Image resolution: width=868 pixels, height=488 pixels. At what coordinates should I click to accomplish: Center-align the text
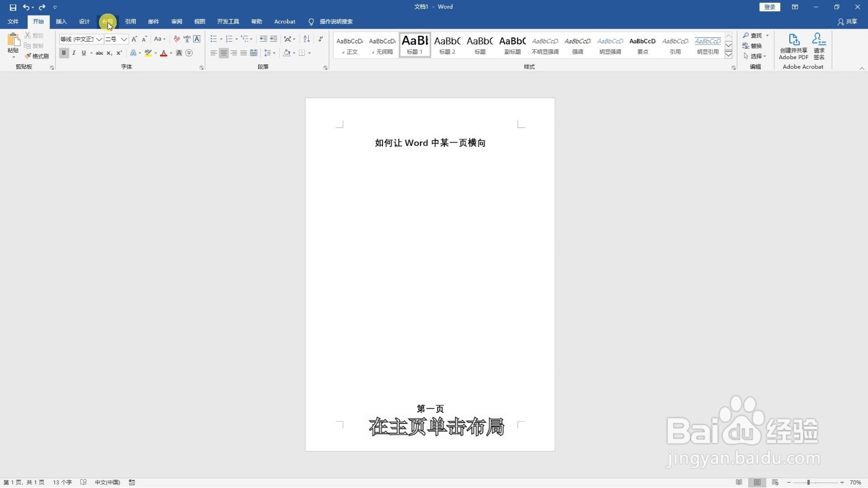click(224, 53)
